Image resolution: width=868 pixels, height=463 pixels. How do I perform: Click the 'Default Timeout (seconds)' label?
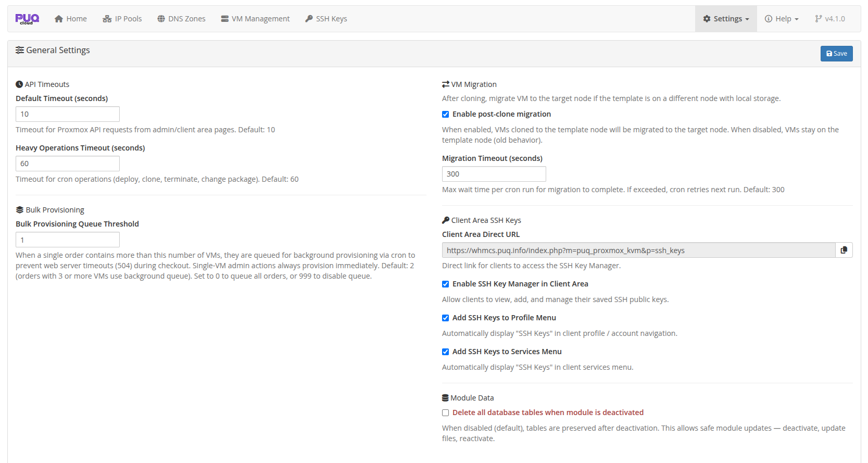click(62, 98)
